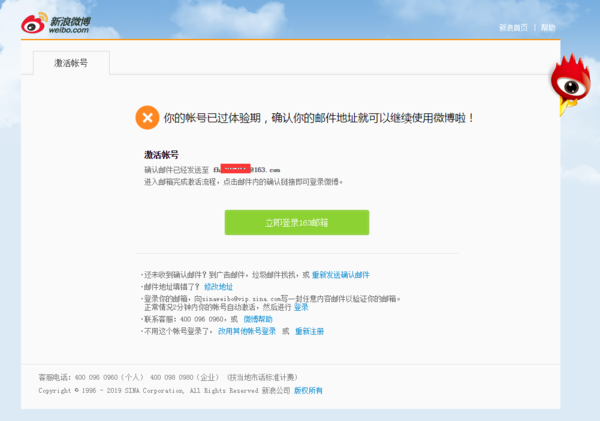Click the 客服电话 footer line
This screenshot has height=421, width=600.
(x=168, y=377)
